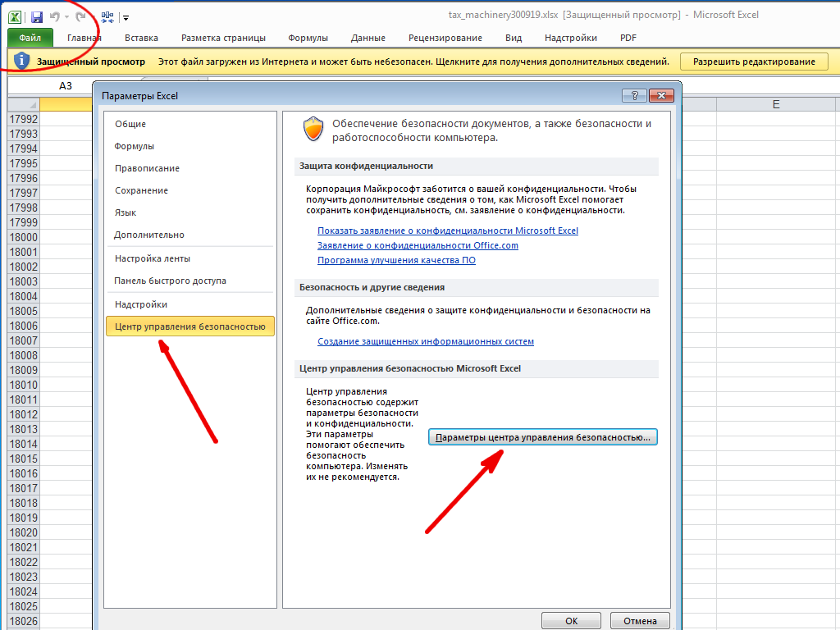Choose Панель быстрого доступа option

(170, 281)
